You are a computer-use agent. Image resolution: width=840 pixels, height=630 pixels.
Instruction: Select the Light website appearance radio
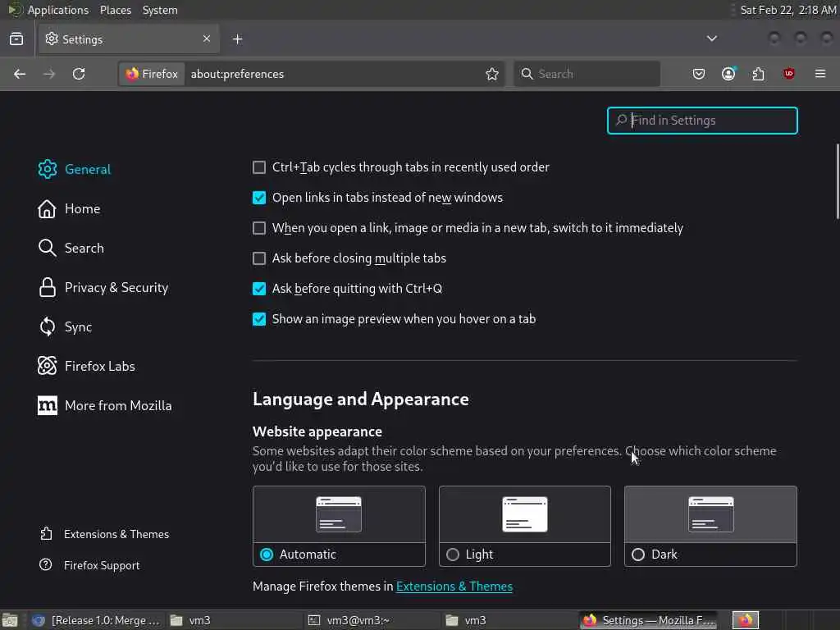click(453, 555)
